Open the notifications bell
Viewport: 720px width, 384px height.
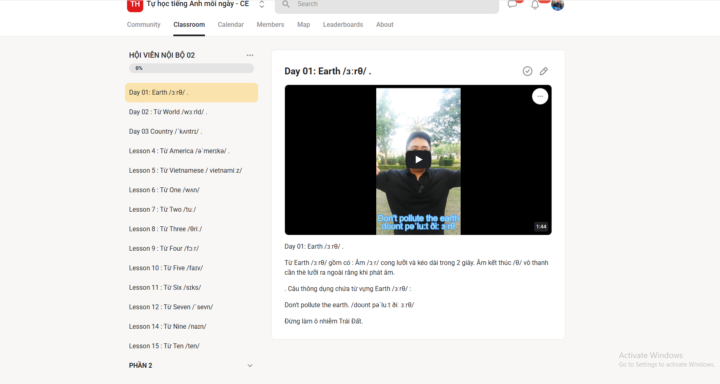tap(535, 5)
